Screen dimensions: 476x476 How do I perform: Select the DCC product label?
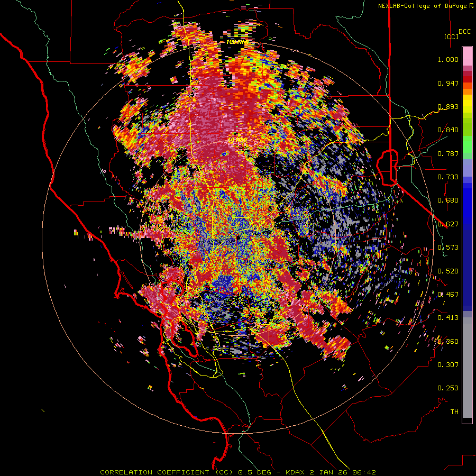coord(464,32)
